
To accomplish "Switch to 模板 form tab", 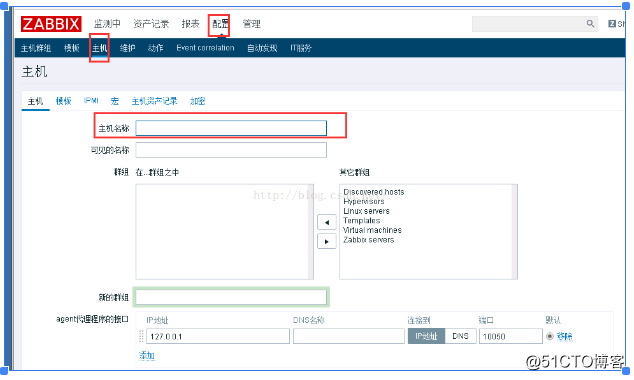I will 63,101.
